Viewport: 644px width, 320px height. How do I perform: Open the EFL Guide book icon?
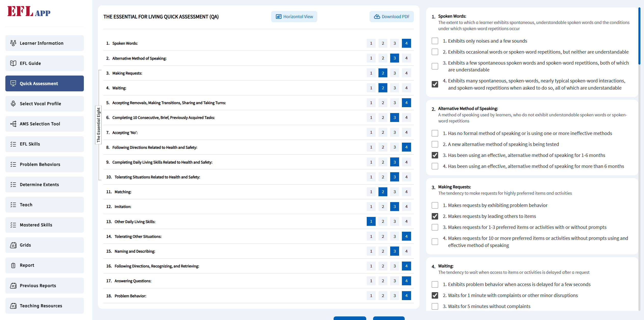click(x=13, y=63)
